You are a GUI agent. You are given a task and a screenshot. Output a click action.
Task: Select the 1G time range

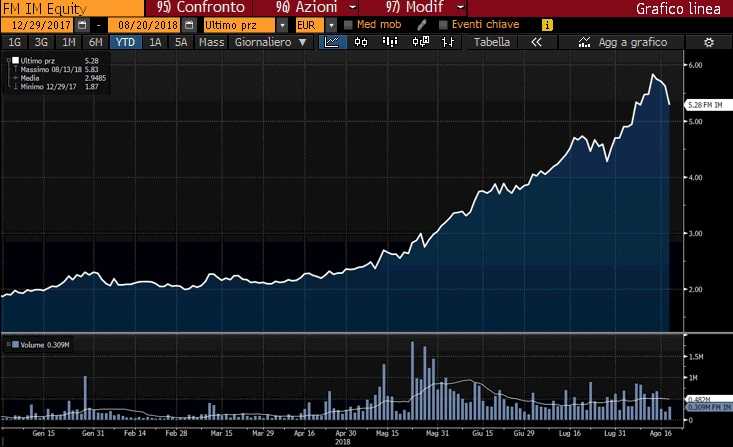coord(14,42)
